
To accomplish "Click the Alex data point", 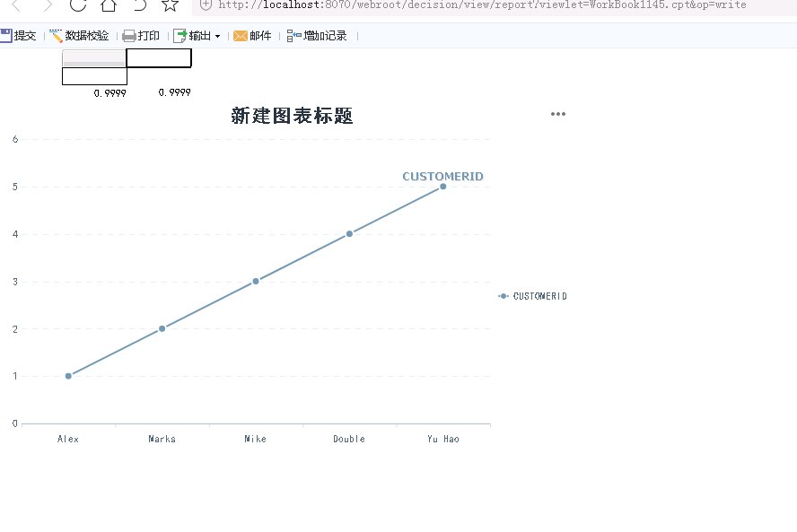I will tap(68, 376).
